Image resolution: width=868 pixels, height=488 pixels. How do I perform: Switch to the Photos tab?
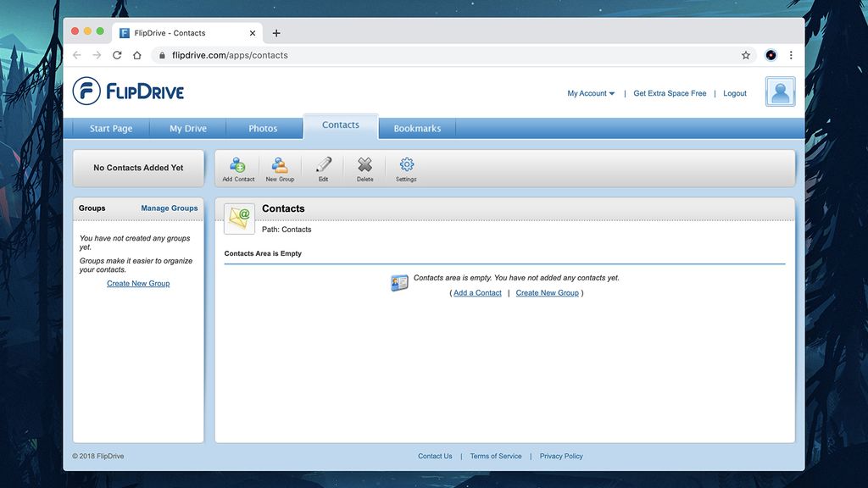[264, 128]
